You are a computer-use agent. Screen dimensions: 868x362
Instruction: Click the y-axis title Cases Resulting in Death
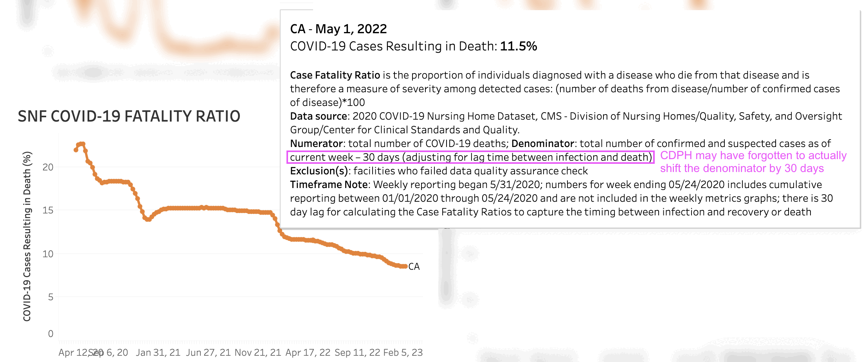point(27,236)
